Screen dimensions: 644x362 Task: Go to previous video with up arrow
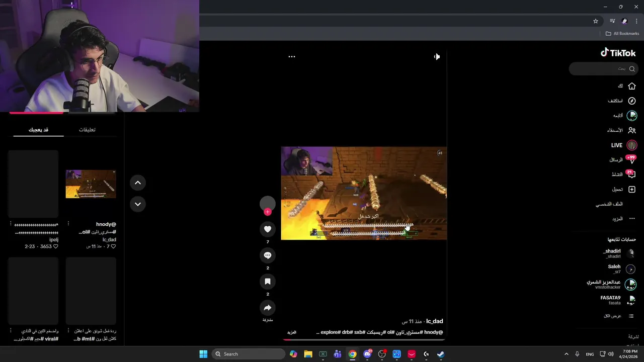pyautogui.click(x=138, y=183)
